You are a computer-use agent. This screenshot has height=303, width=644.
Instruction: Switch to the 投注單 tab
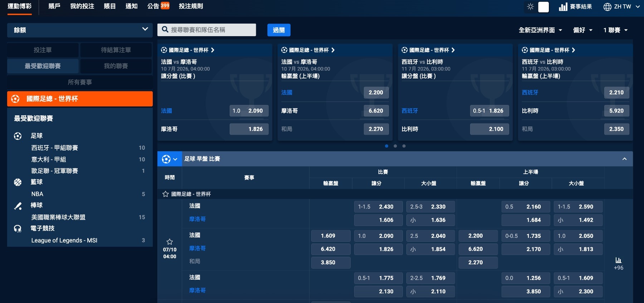43,50
